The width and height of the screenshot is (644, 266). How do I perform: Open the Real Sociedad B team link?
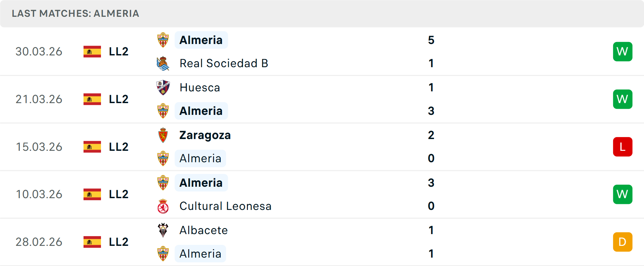point(224,63)
